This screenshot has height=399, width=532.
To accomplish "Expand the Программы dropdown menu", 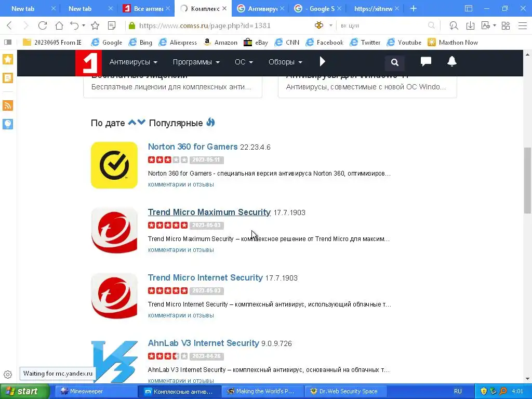I will click(196, 62).
